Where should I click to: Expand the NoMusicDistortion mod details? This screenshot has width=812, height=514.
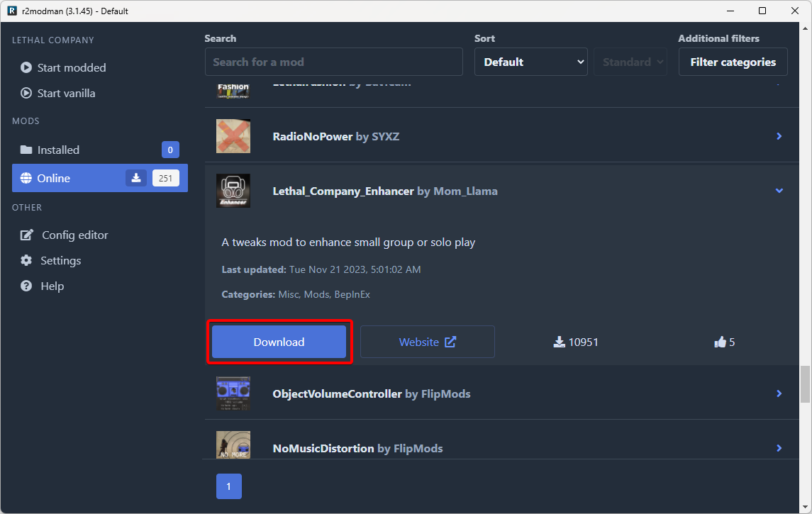[779, 448]
